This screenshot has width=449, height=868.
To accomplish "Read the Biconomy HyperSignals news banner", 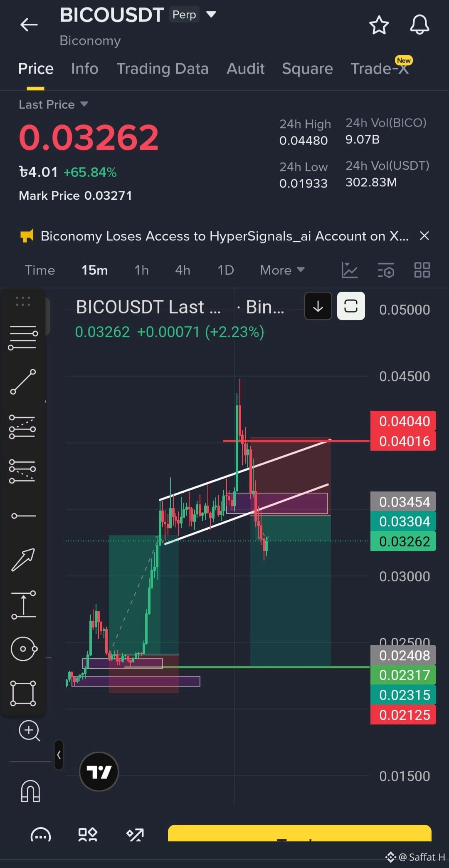I will coord(224,236).
